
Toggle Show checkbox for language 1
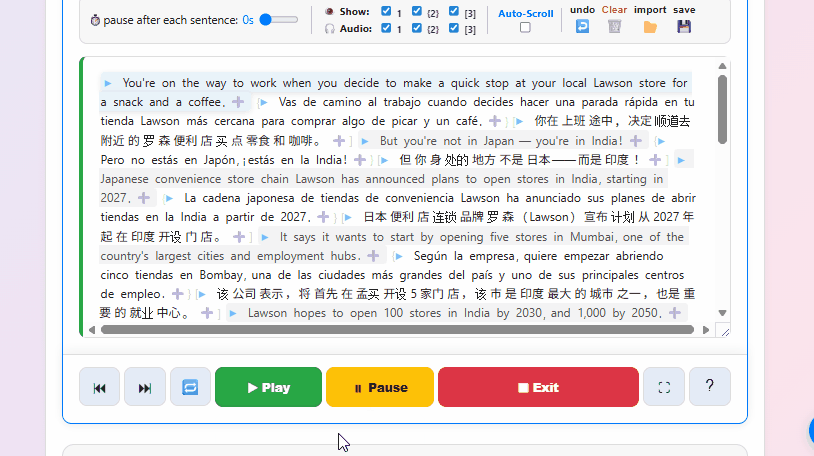click(x=386, y=11)
